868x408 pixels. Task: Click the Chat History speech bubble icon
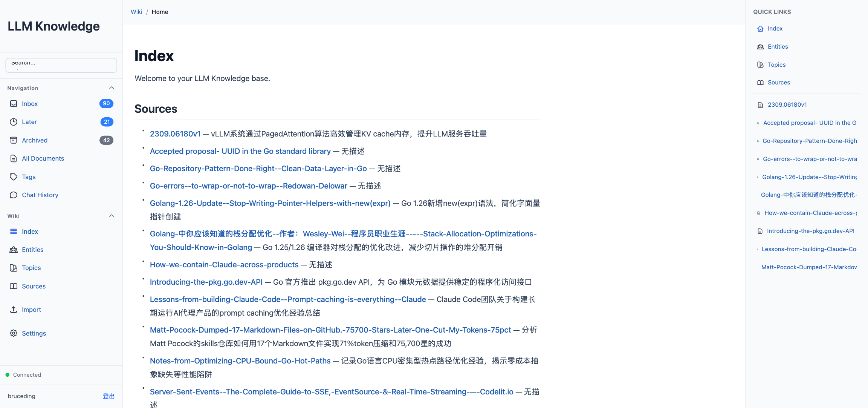14,195
